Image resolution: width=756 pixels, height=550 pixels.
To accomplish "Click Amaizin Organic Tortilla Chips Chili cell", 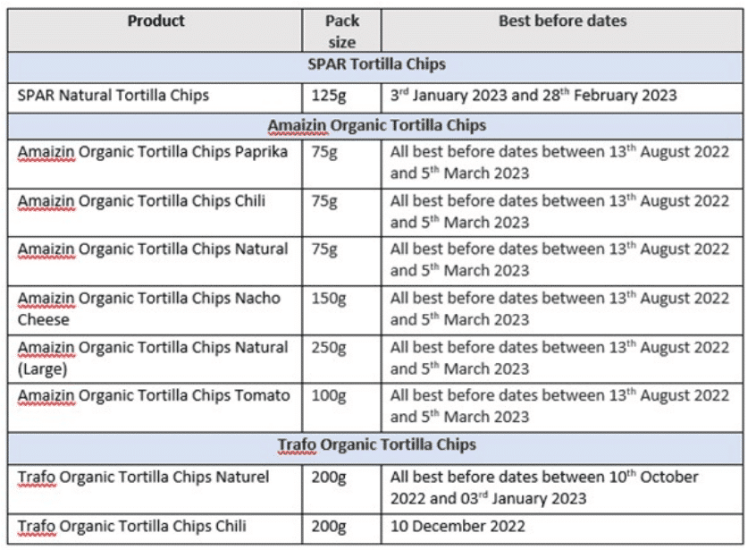I will pyautogui.click(x=155, y=213).
